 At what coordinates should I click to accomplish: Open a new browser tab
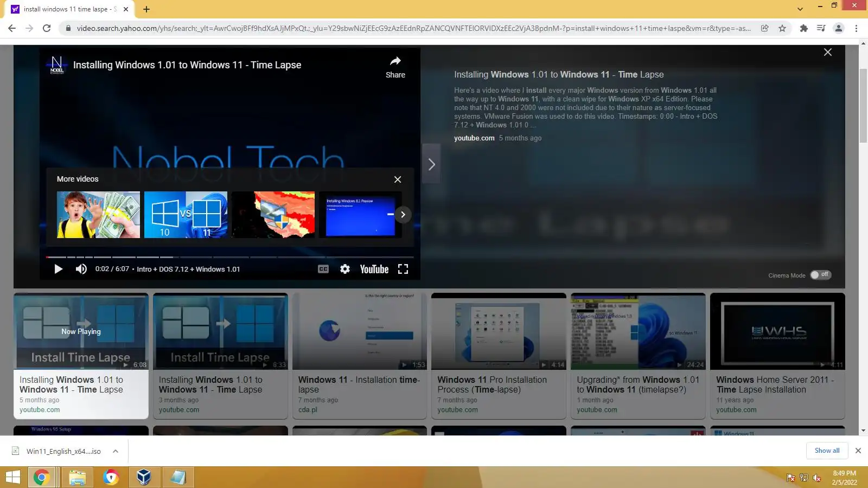click(x=146, y=9)
